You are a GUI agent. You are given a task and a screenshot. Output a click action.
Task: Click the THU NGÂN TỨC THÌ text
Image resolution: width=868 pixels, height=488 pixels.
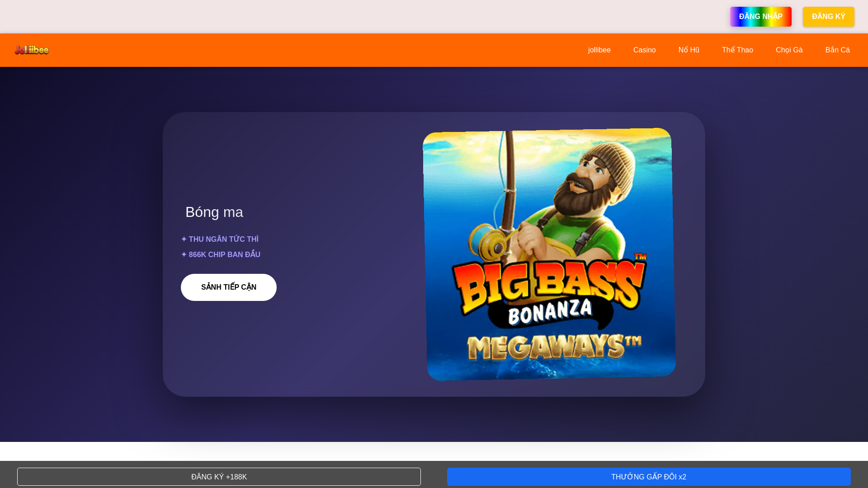point(220,239)
